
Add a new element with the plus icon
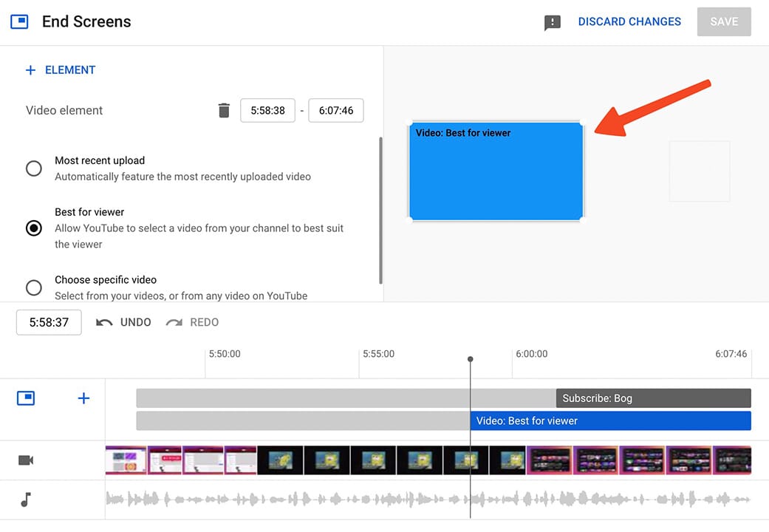pos(83,398)
